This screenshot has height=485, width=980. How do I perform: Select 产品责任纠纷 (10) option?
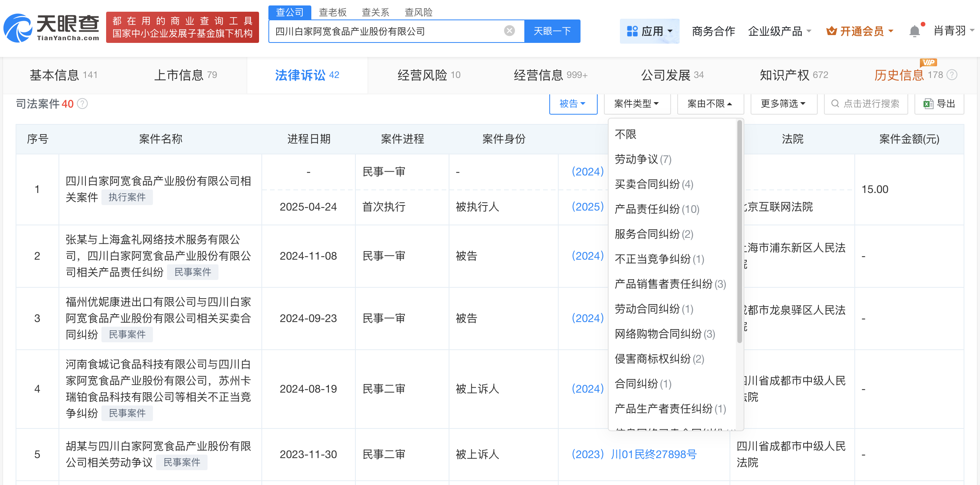657,209
